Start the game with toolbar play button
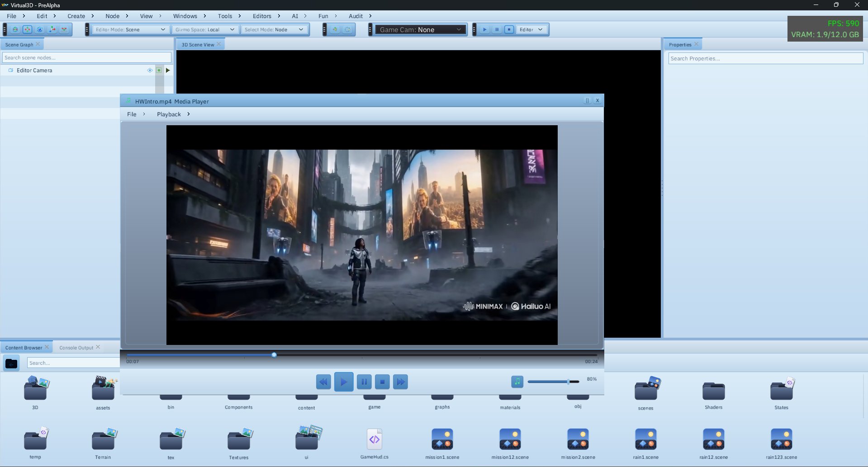 tap(484, 29)
